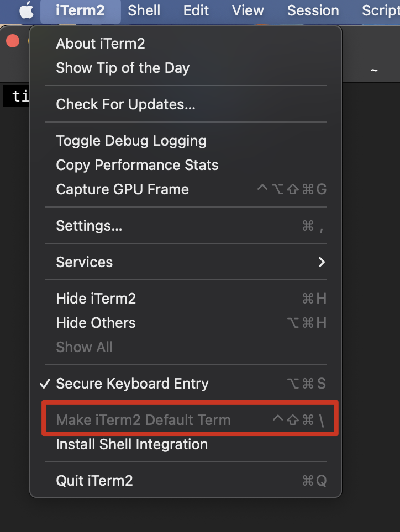Choose Copy Performance Stats
Image resolution: width=400 pixels, height=532 pixels.
186,165
